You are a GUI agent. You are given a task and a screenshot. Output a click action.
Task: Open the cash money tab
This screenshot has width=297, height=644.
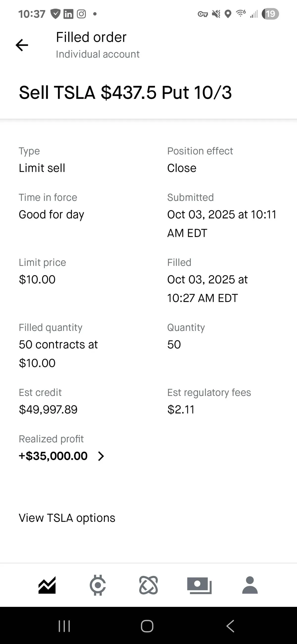199,585
